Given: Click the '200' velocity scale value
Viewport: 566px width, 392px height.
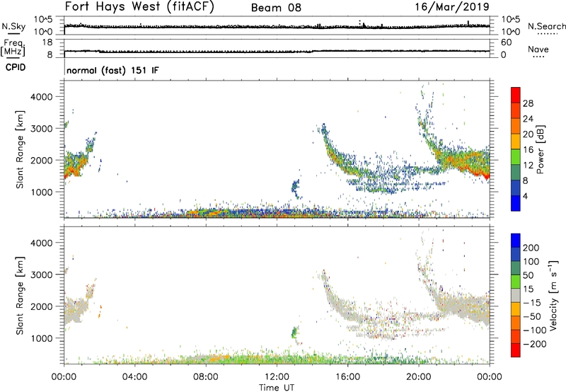Looking at the screenshot, I should (531, 248).
